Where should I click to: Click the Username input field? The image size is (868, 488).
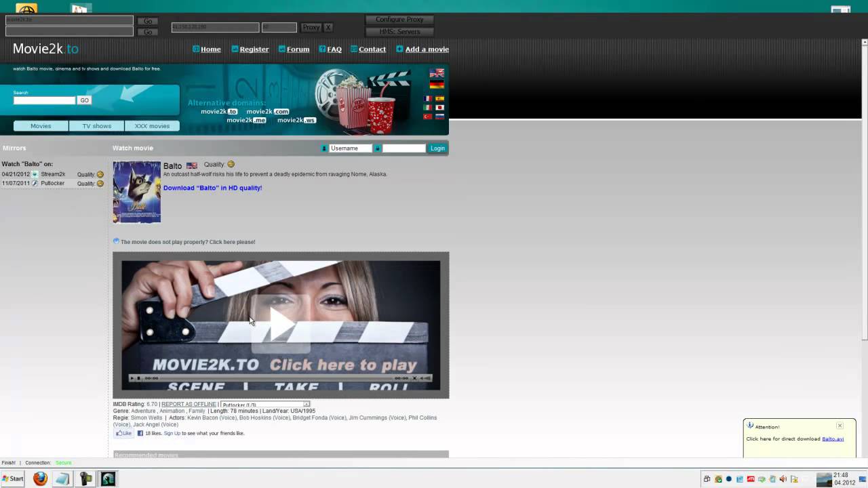click(351, 148)
